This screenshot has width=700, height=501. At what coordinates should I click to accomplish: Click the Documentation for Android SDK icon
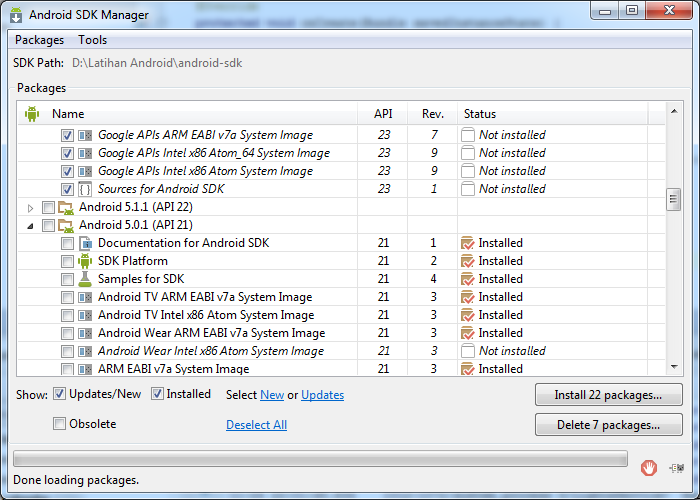click(85, 243)
